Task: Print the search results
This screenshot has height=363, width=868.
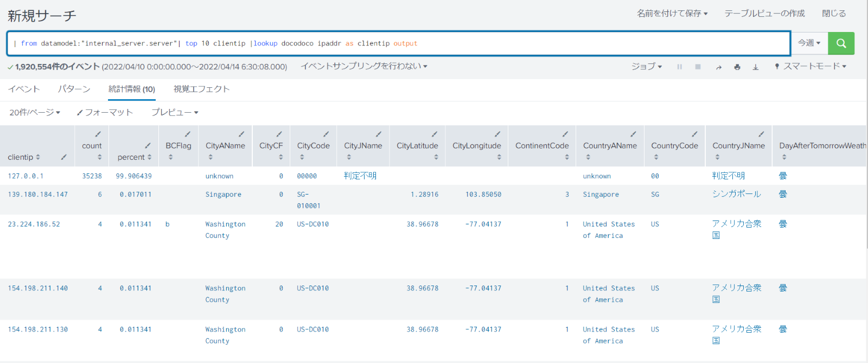Action: (x=737, y=67)
